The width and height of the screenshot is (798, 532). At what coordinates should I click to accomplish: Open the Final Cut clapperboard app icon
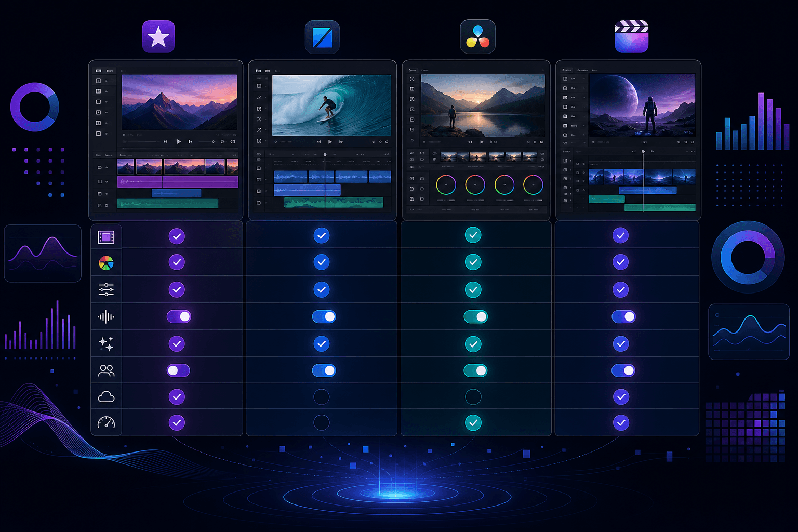click(x=631, y=37)
